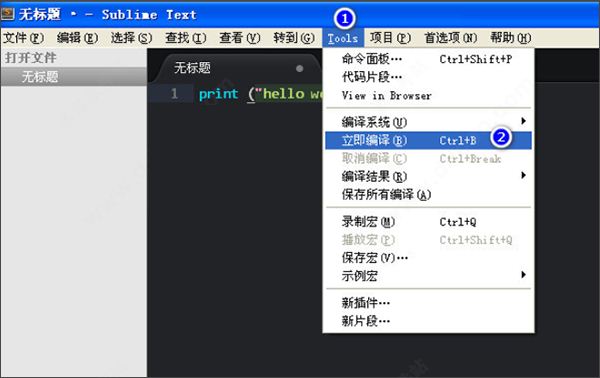The width and height of the screenshot is (600, 378).
Task: Open the 转到(G) menu
Action: (294, 38)
